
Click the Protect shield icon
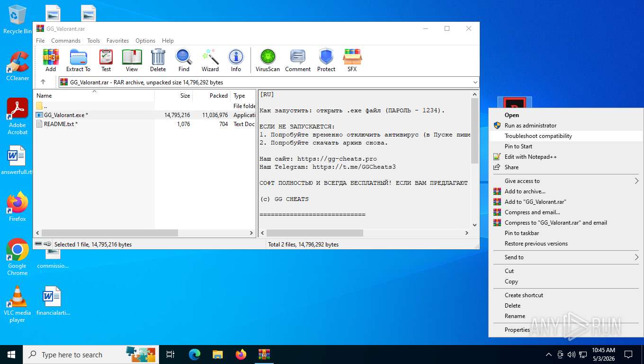click(326, 60)
